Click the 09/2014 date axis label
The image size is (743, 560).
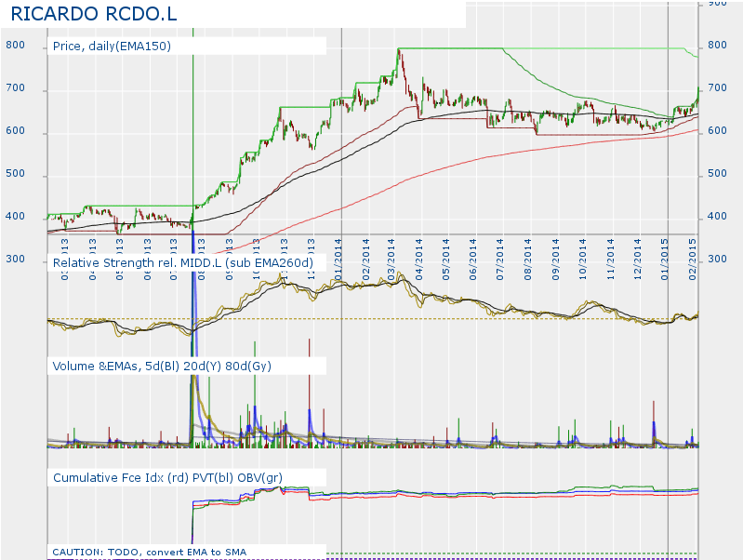(x=555, y=260)
